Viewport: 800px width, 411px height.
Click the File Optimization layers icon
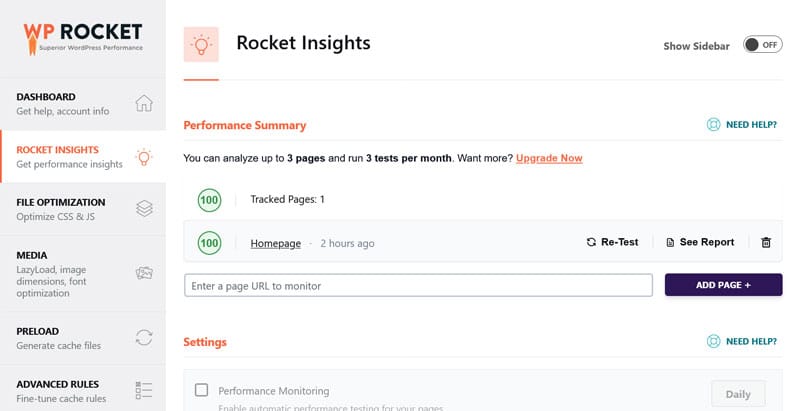pyautogui.click(x=144, y=208)
